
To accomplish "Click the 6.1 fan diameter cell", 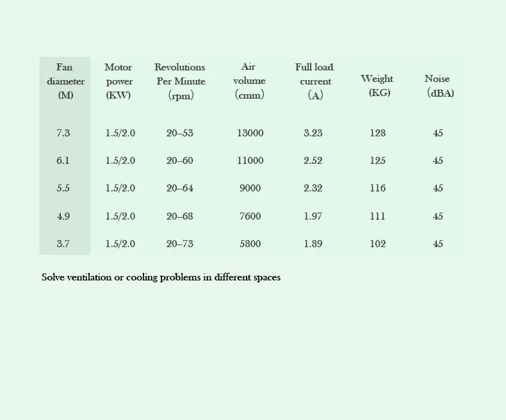I will [63, 161].
